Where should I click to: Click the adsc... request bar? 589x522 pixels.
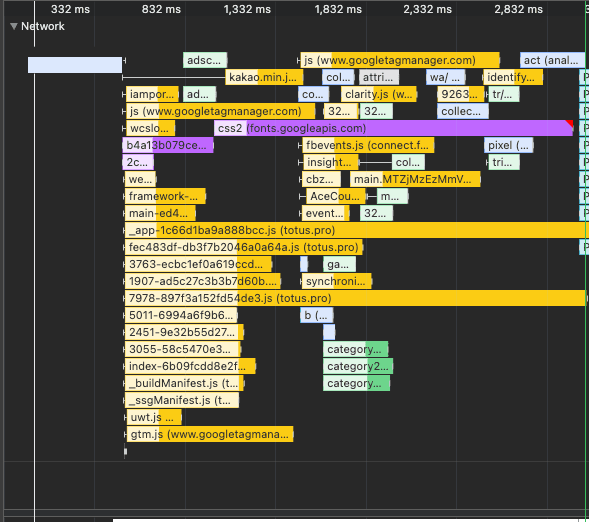tap(205, 60)
